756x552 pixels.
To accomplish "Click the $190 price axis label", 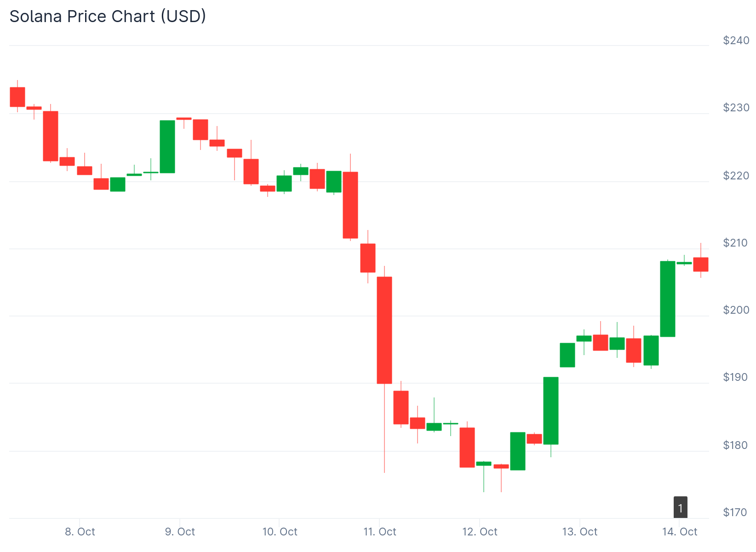I will click(736, 377).
